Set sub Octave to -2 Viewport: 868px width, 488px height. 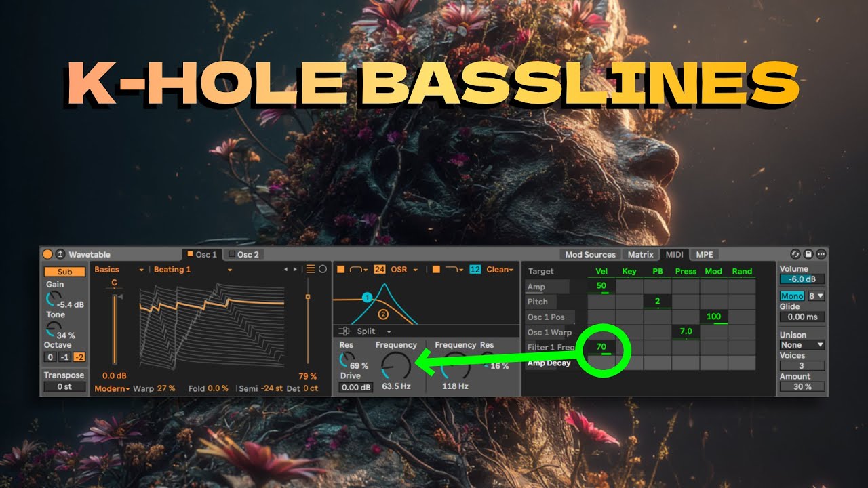79,357
